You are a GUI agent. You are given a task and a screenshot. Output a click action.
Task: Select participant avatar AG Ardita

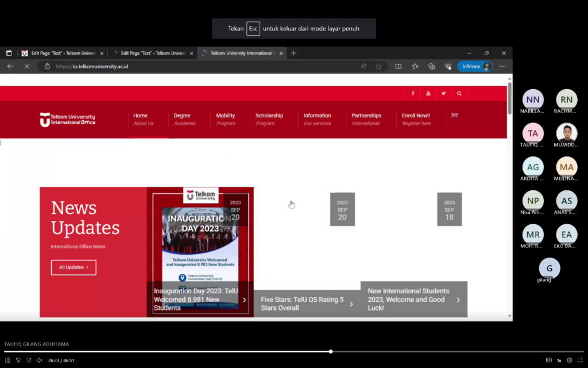coord(533,167)
